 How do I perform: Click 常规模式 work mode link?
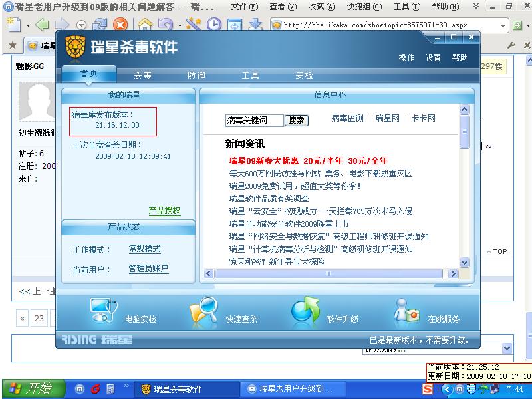(145, 249)
